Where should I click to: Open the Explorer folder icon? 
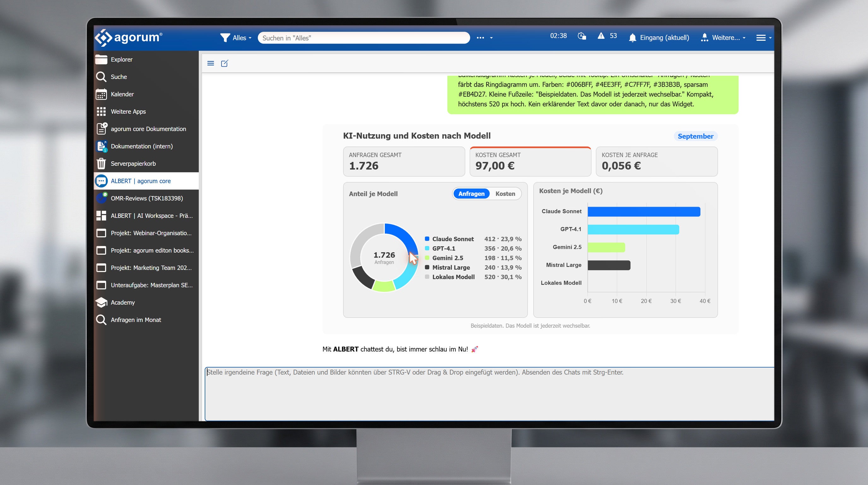(x=101, y=59)
